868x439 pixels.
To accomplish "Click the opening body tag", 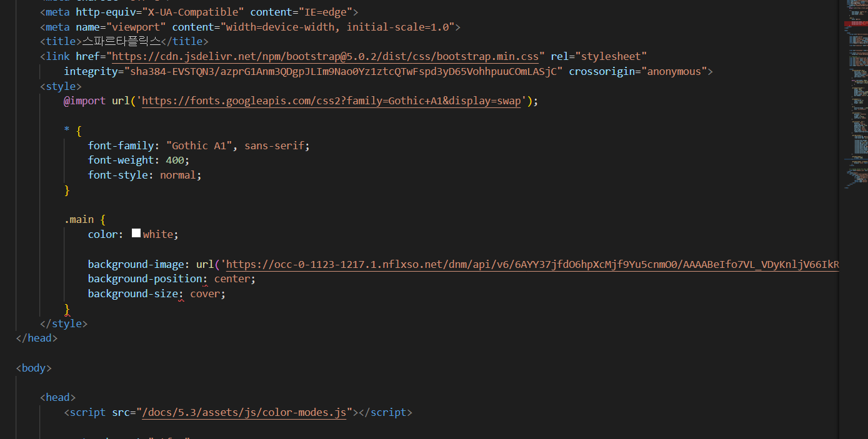I will tap(34, 368).
